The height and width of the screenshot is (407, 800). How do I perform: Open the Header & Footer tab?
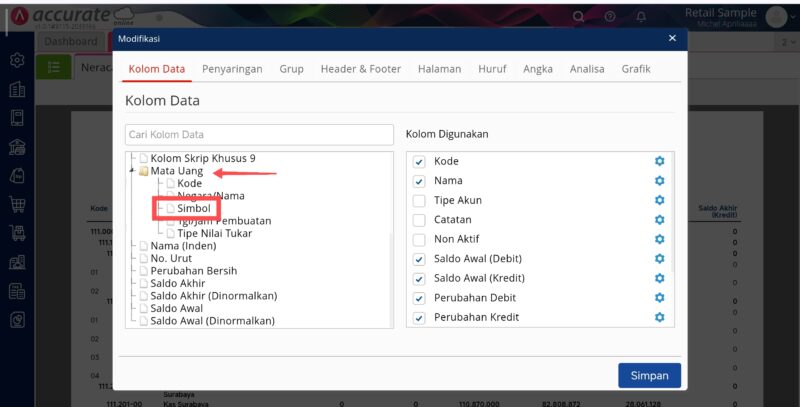[x=360, y=69]
